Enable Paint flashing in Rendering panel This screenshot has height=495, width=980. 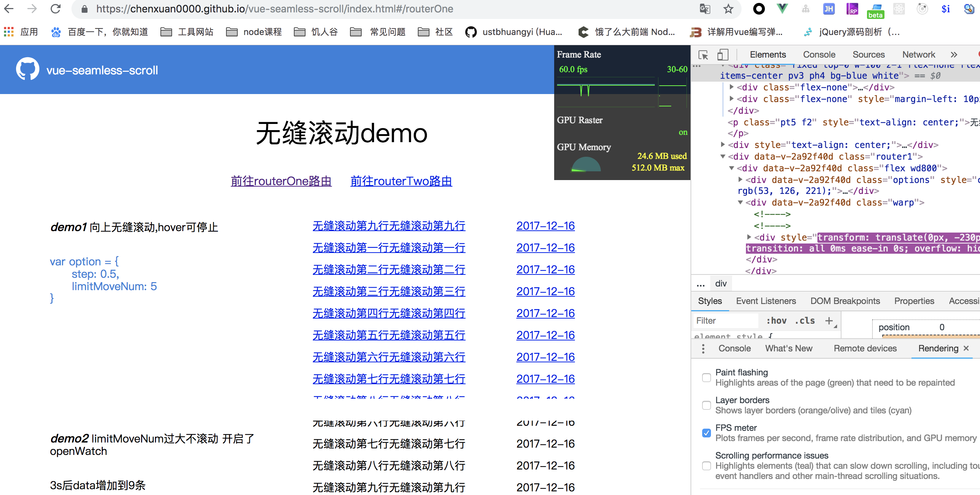tap(707, 377)
